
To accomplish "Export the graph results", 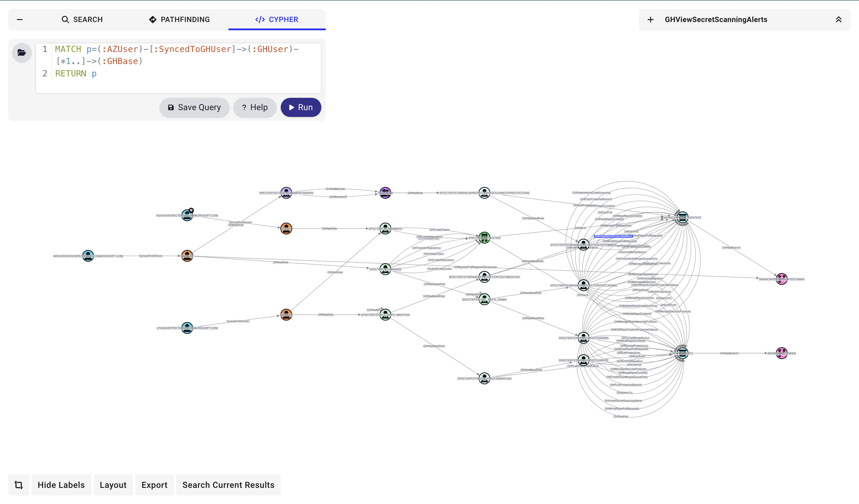I will coord(154,485).
